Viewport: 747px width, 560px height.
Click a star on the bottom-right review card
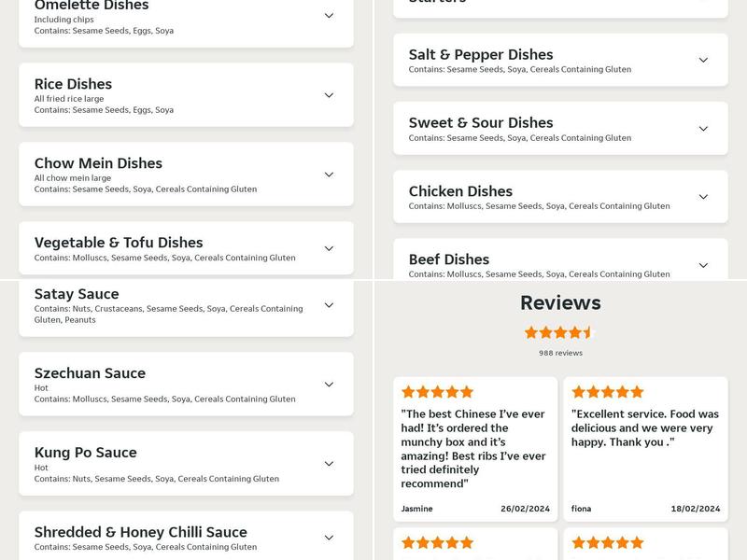tap(608, 539)
